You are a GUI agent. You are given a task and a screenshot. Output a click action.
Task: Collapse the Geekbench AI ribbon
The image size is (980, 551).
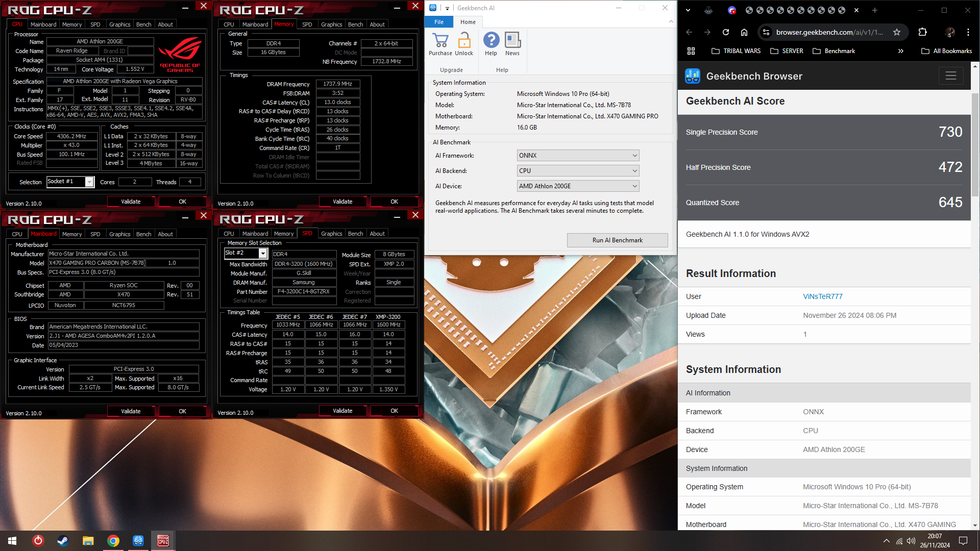(x=671, y=22)
